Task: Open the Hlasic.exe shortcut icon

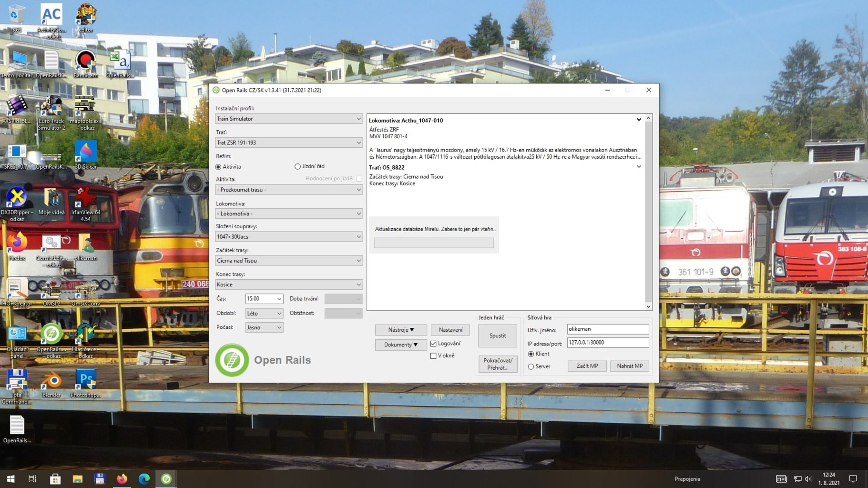Action: (86, 341)
